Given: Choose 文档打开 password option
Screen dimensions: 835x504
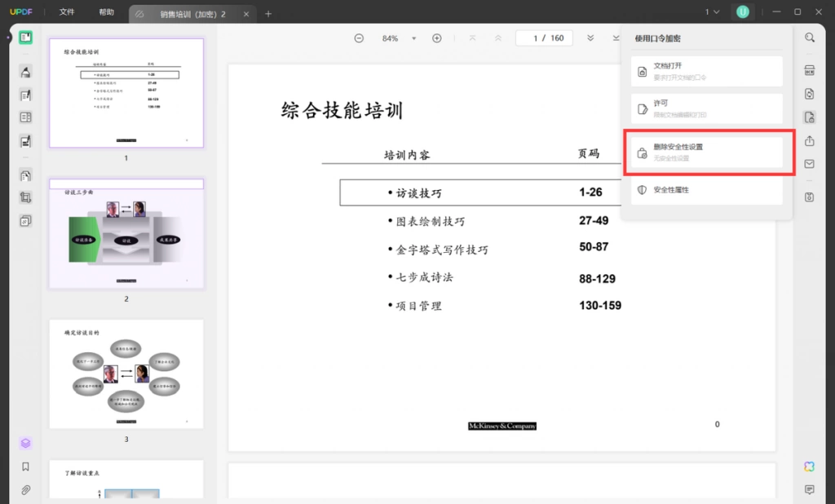Looking at the screenshot, I should pyautogui.click(x=707, y=72).
